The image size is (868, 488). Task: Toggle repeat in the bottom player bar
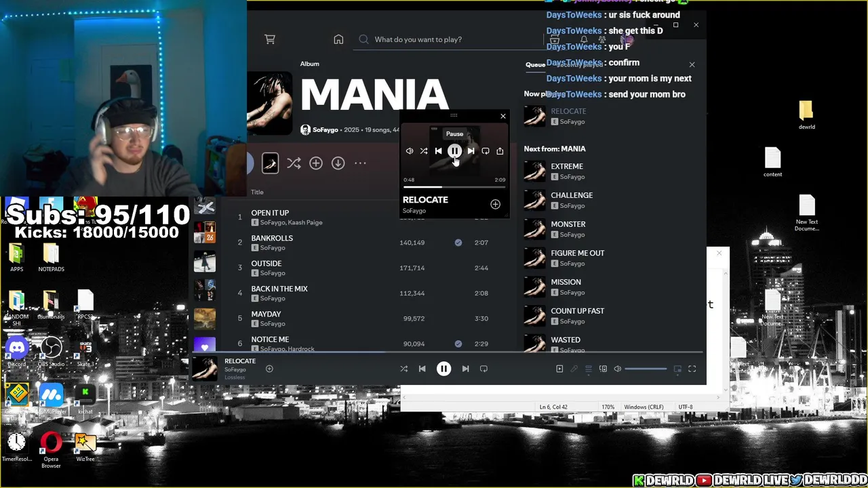(x=484, y=369)
